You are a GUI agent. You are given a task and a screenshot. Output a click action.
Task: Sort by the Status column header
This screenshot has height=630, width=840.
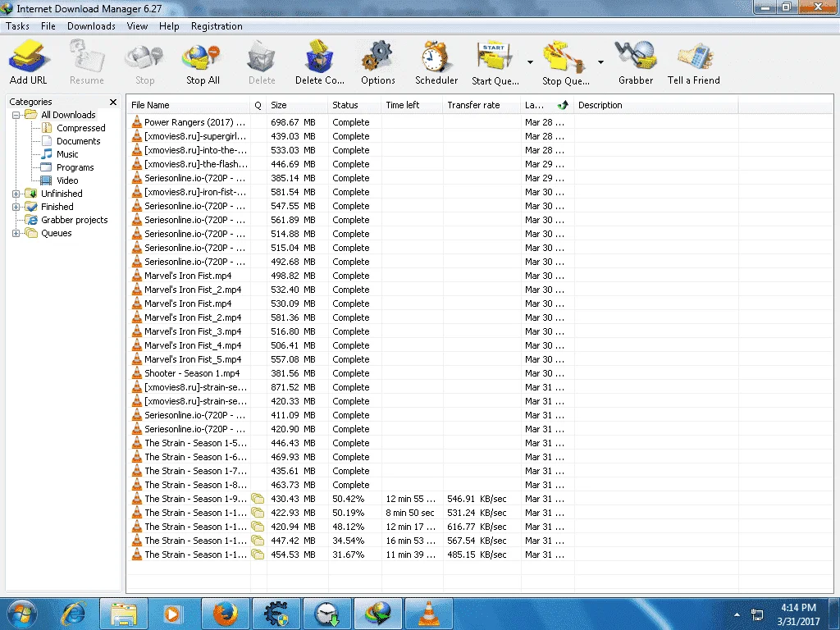(x=354, y=105)
